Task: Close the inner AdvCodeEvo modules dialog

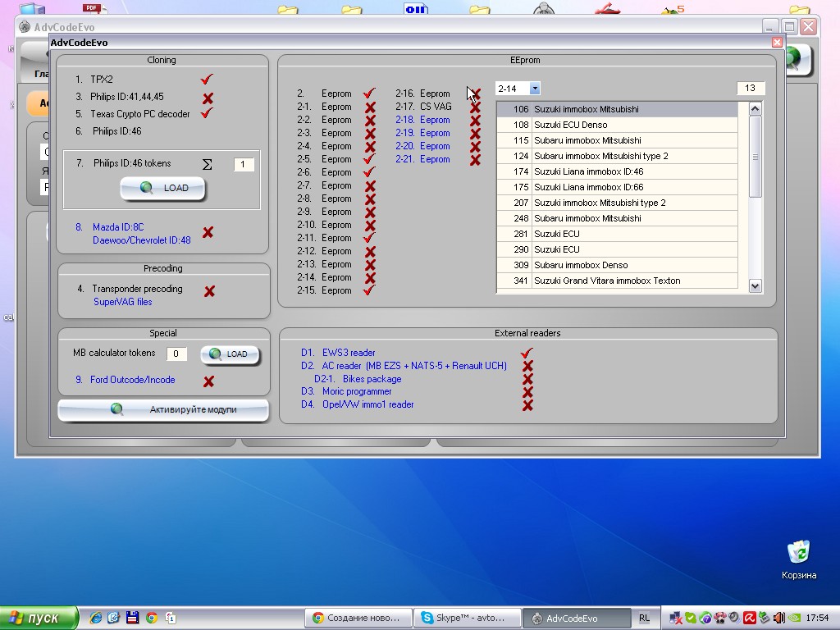Action: pos(777,43)
